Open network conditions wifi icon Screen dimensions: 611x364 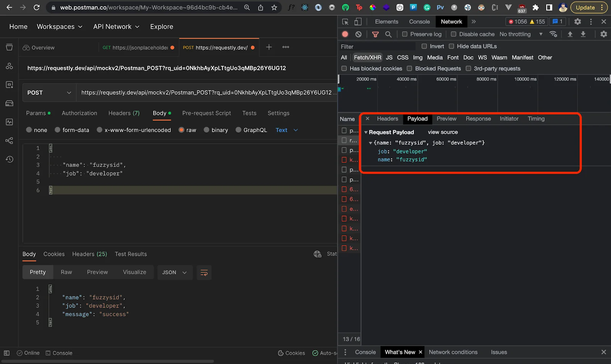pos(553,34)
